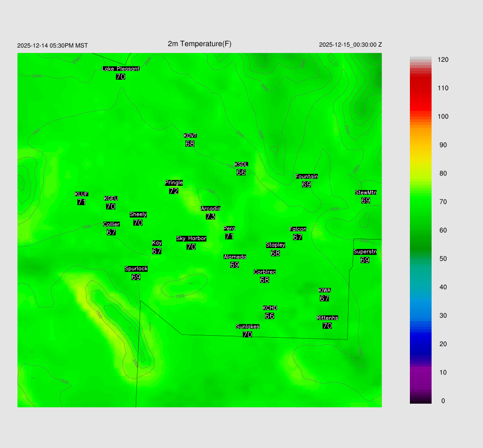
Task: Select the KSDL station label
Action: [241, 165]
